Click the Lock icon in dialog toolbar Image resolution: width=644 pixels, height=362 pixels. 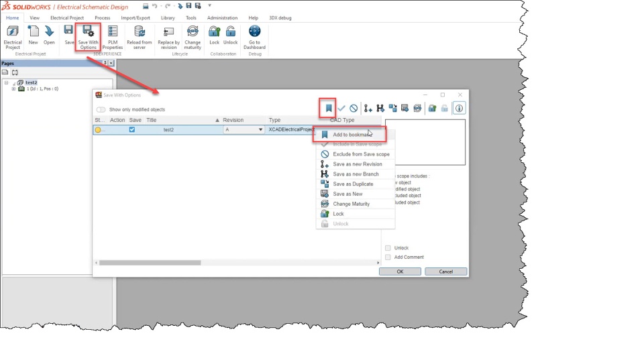pyautogui.click(x=432, y=108)
